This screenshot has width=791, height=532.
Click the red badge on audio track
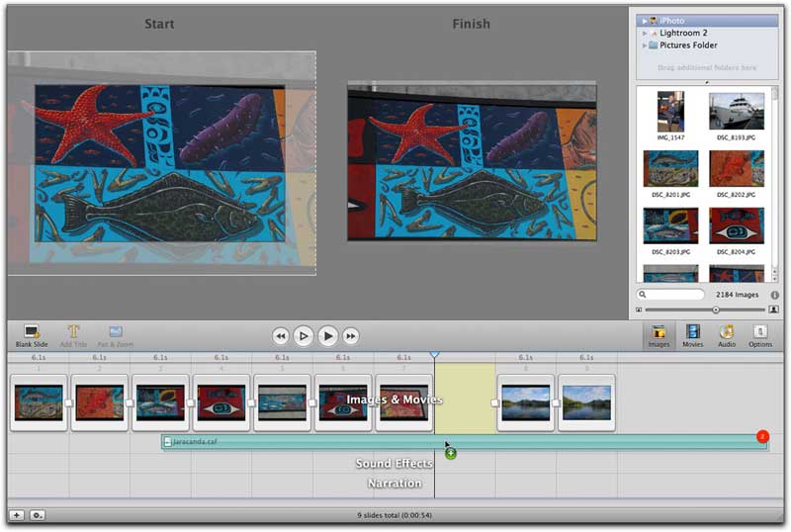coord(762,436)
